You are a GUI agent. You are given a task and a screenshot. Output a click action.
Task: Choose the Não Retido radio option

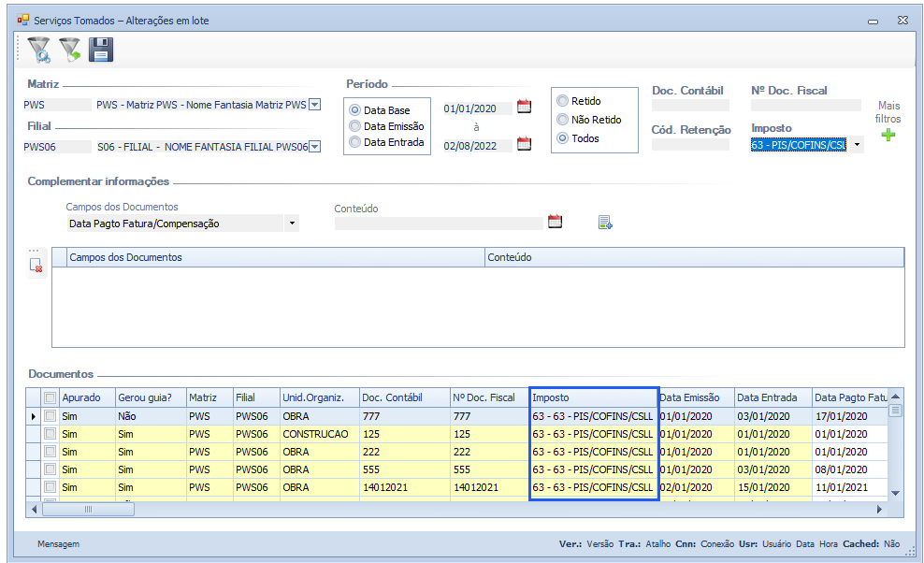coord(562,120)
